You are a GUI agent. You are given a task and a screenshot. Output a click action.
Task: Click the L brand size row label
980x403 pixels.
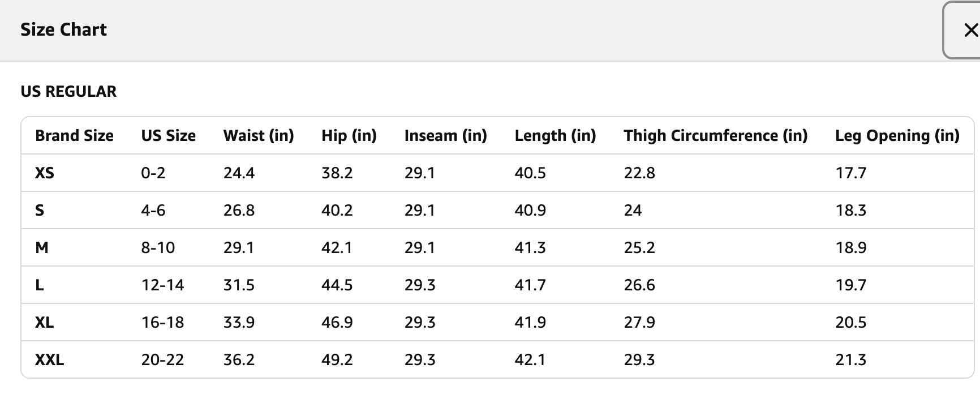(40, 285)
